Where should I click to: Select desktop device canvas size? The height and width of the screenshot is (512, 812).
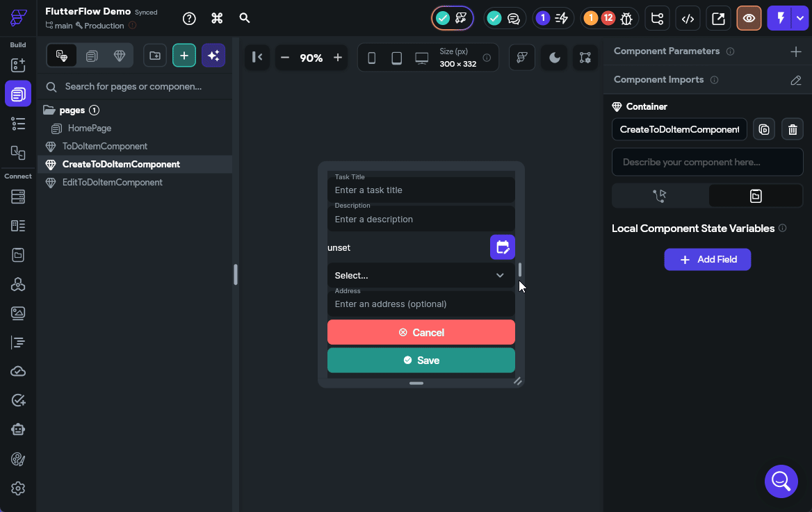point(421,58)
